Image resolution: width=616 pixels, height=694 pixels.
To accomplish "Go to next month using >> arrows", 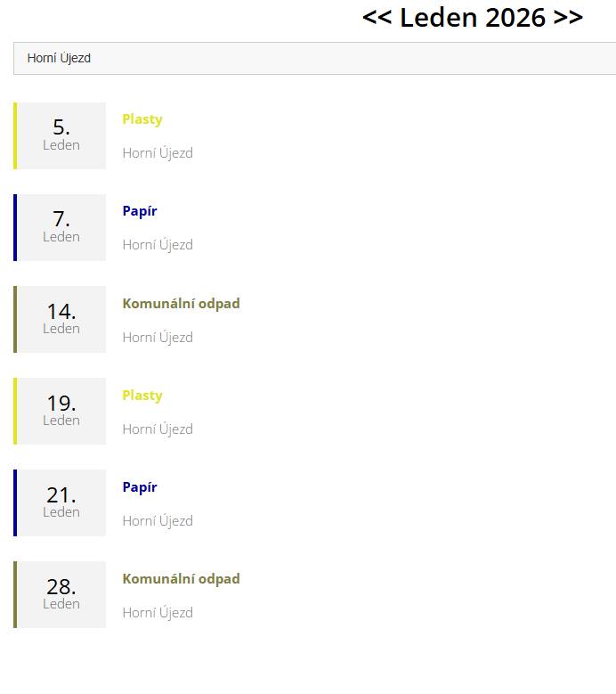I will click(x=568, y=18).
